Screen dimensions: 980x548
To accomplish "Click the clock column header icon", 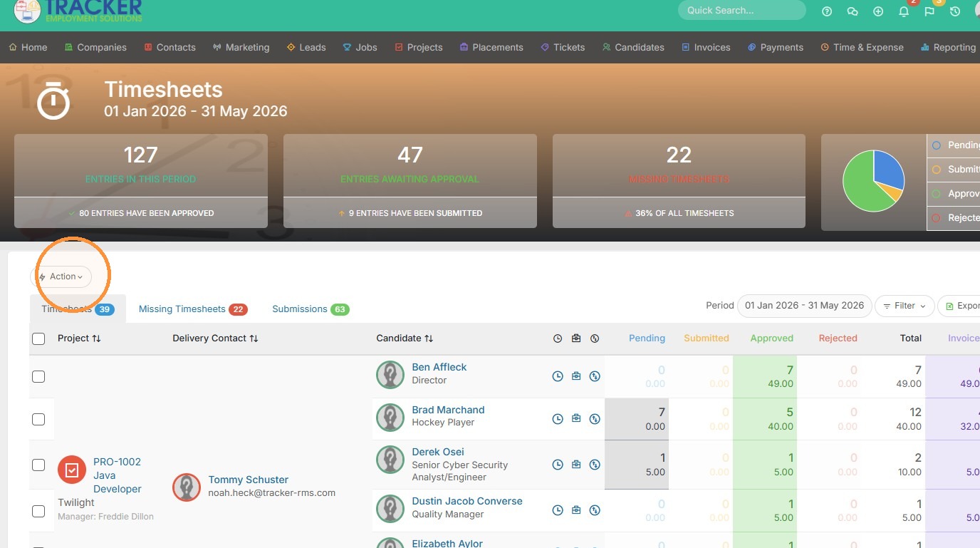I will pyautogui.click(x=558, y=338).
